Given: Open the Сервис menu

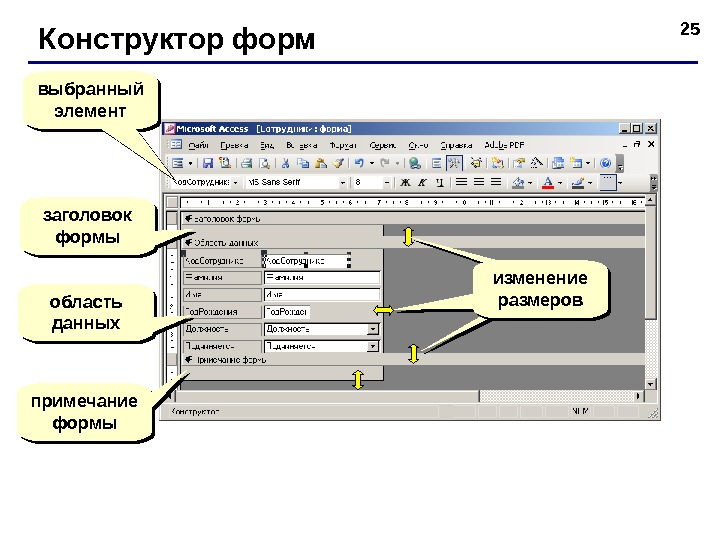Looking at the screenshot, I should pyautogui.click(x=382, y=145).
